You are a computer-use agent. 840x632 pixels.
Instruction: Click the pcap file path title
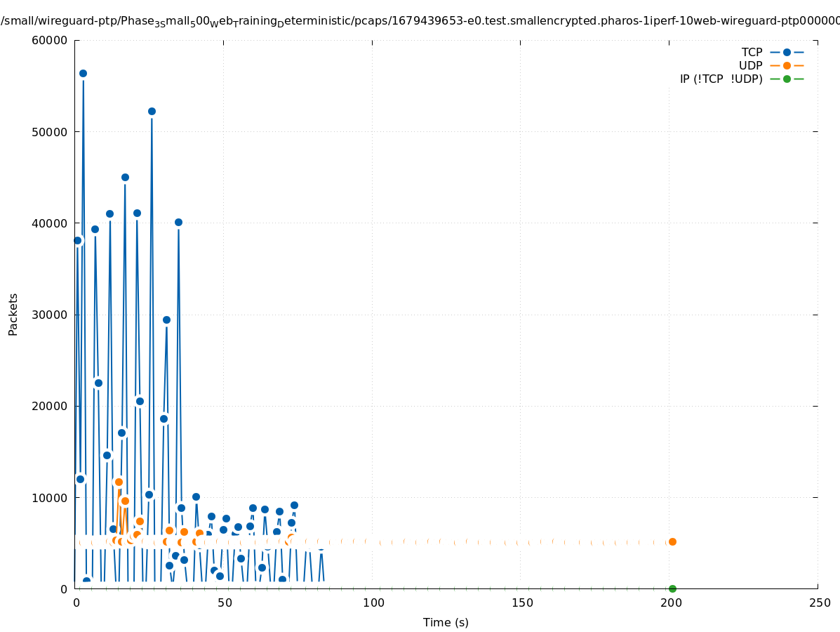click(420, 21)
